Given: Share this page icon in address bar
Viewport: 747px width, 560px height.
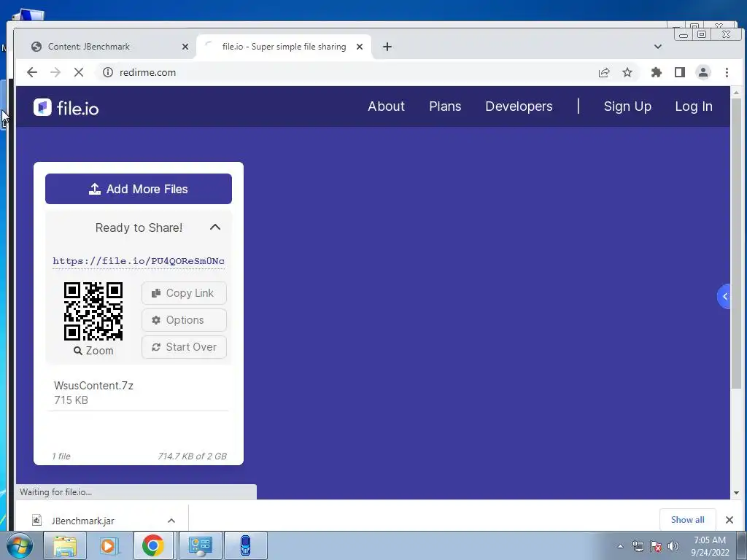Looking at the screenshot, I should click(603, 72).
